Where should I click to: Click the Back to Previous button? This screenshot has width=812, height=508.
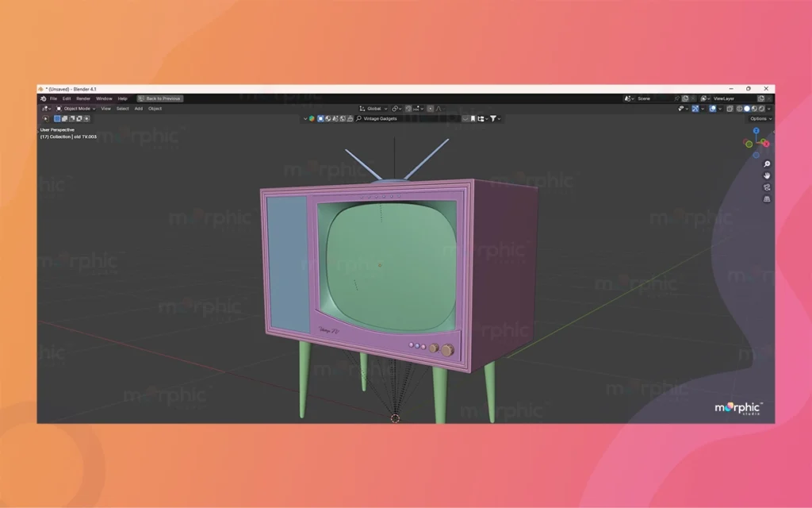(x=160, y=98)
